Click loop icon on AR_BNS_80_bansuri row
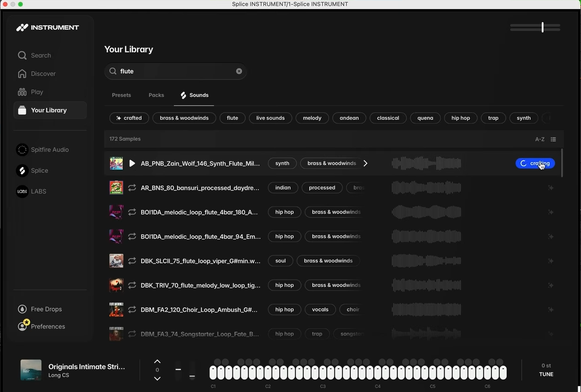The image size is (581, 392). 132,188
